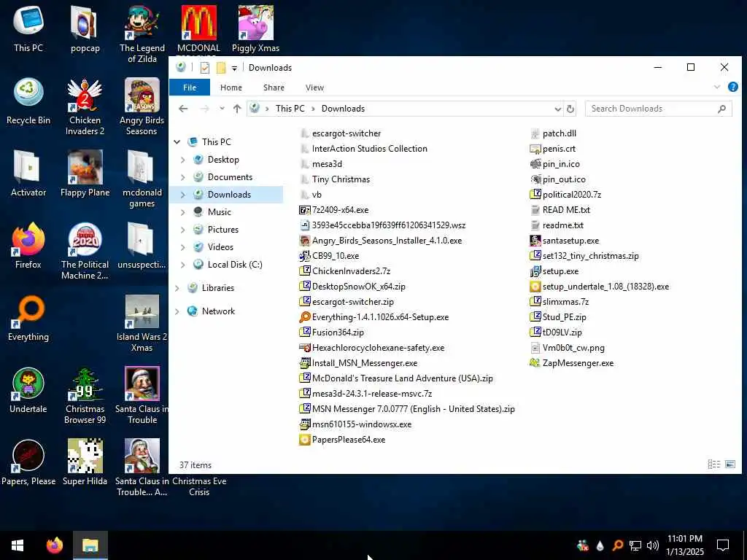Viewport: 747px width, 560px height.
Task: Select the Tiny Christmas folder
Action: coord(335,179)
